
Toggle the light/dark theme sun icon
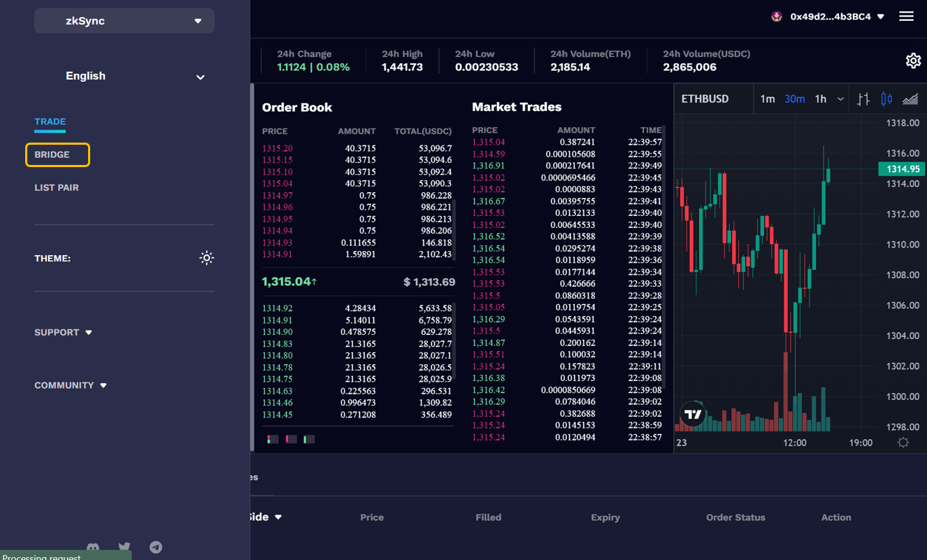(206, 258)
